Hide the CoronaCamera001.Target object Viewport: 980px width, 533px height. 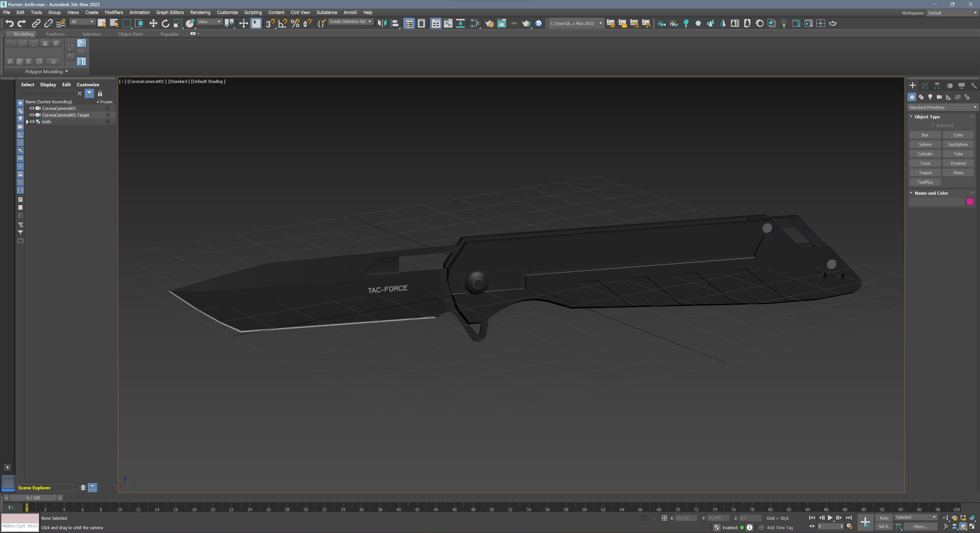point(32,115)
